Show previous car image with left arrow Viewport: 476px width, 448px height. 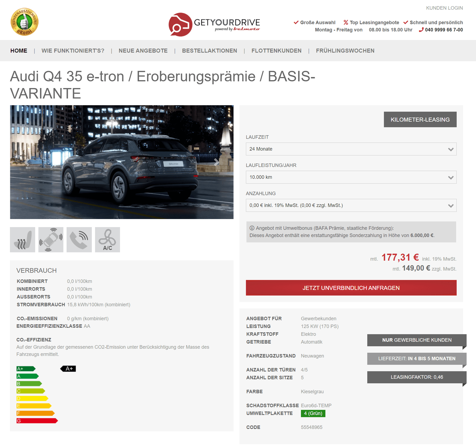pyautogui.click(x=27, y=162)
